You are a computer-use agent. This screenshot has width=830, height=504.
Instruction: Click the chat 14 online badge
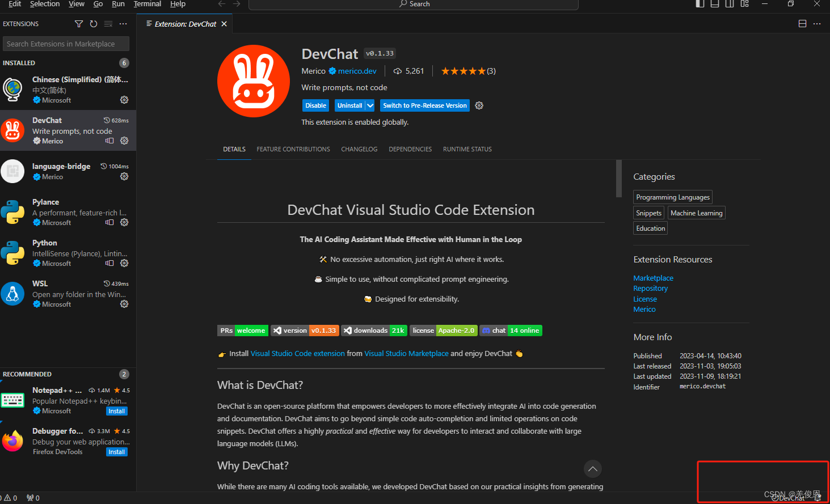click(511, 331)
